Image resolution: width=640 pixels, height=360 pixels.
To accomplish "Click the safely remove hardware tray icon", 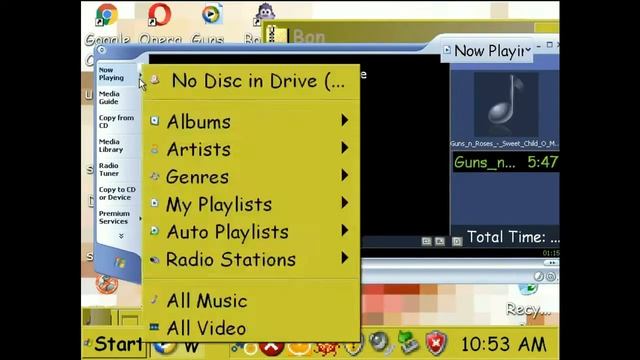I will point(409,342).
